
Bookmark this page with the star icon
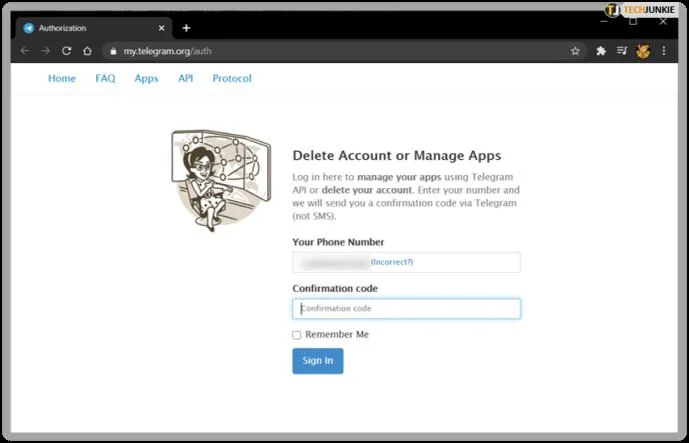click(575, 51)
